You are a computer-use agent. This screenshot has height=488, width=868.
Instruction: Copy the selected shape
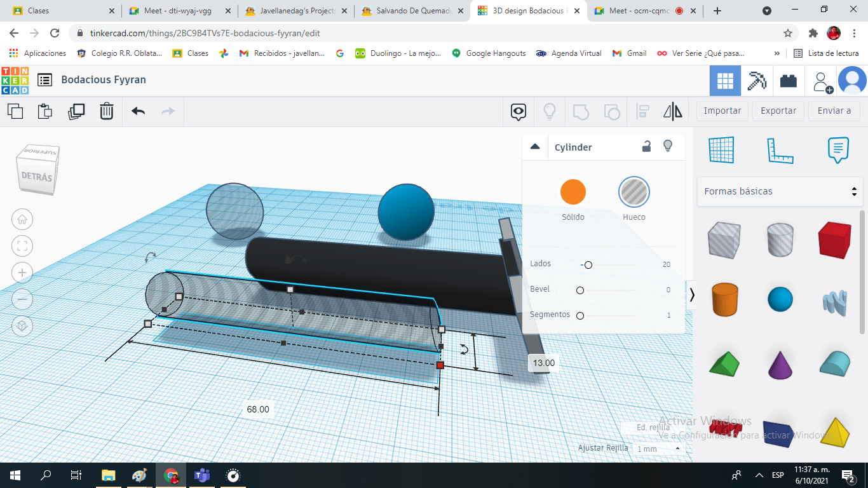pyautogui.click(x=15, y=111)
